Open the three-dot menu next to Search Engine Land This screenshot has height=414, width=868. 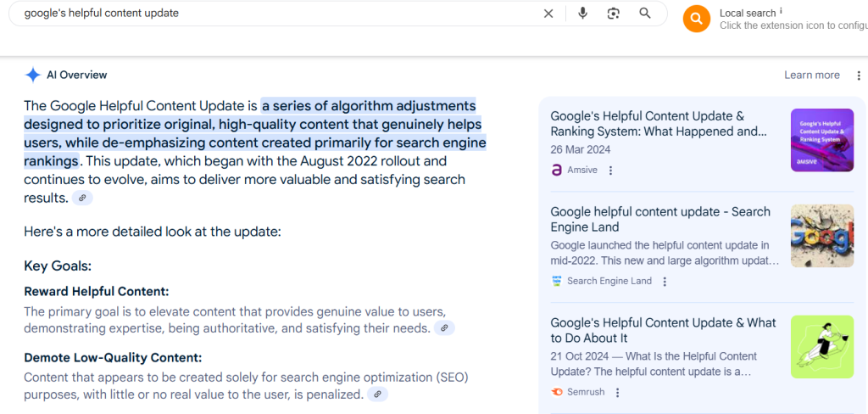point(665,282)
